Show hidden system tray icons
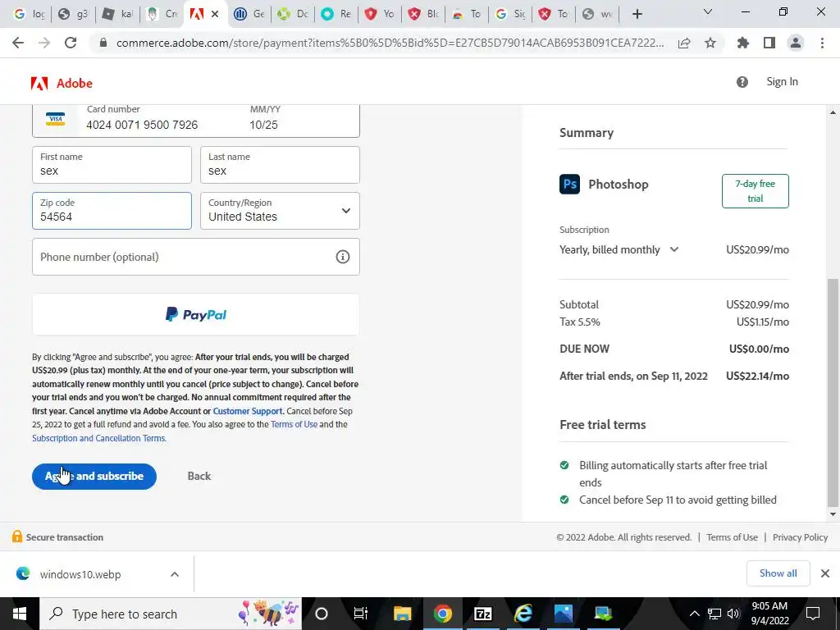Viewport: 840px width, 630px height. [694, 614]
